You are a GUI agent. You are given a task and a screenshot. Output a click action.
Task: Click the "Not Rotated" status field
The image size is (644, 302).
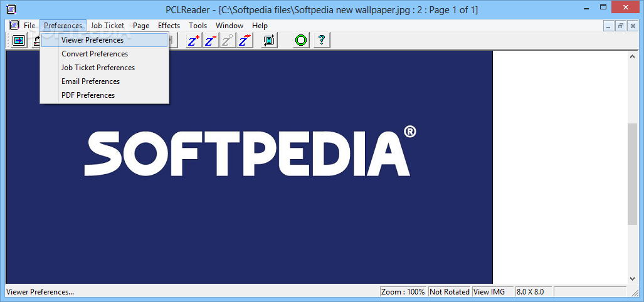click(x=450, y=292)
